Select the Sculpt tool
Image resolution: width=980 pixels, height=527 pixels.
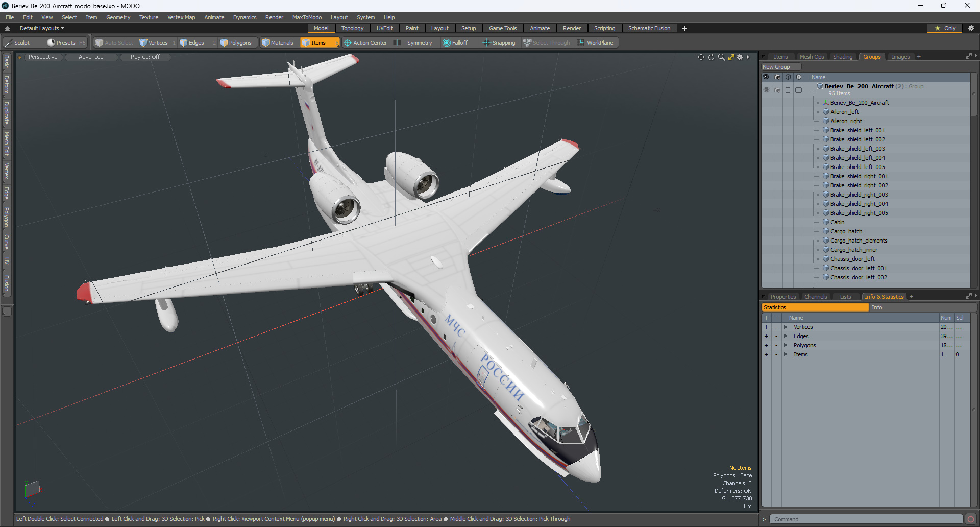pos(22,43)
